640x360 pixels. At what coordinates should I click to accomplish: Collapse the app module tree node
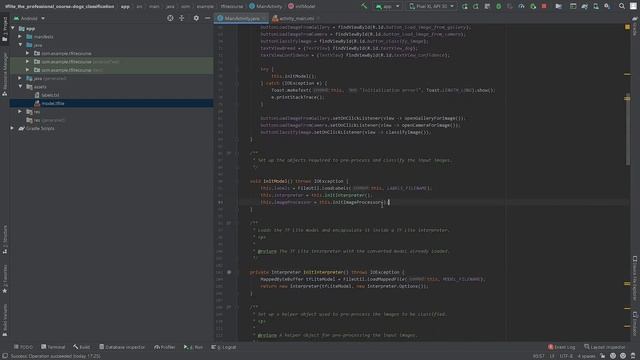13,28
